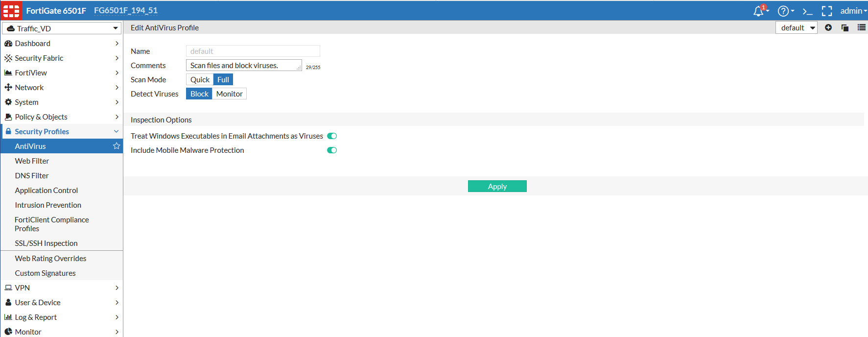Click the Security Profiles lock icon
868x337 pixels.
click(x=8, y=131)
